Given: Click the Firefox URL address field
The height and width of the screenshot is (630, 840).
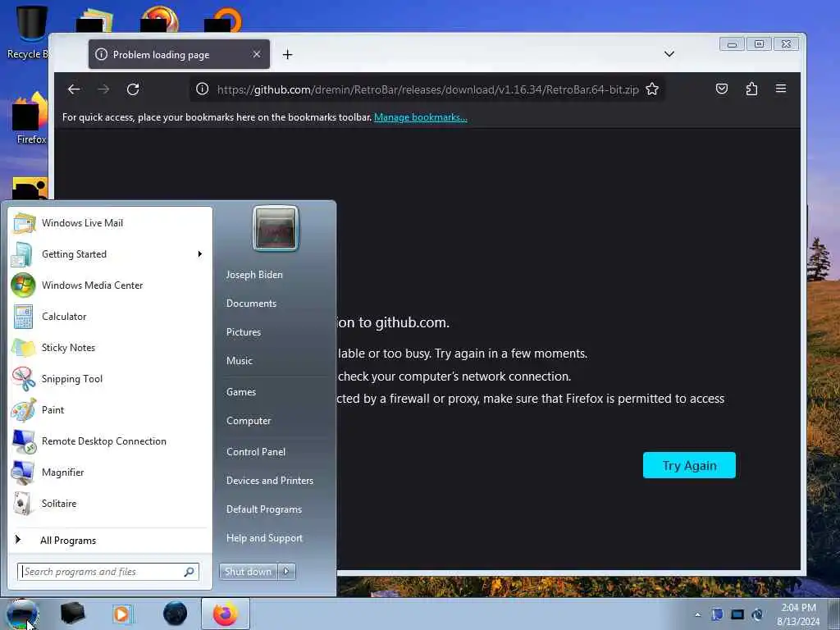Looking at the screenshot, I should (427, 89).
